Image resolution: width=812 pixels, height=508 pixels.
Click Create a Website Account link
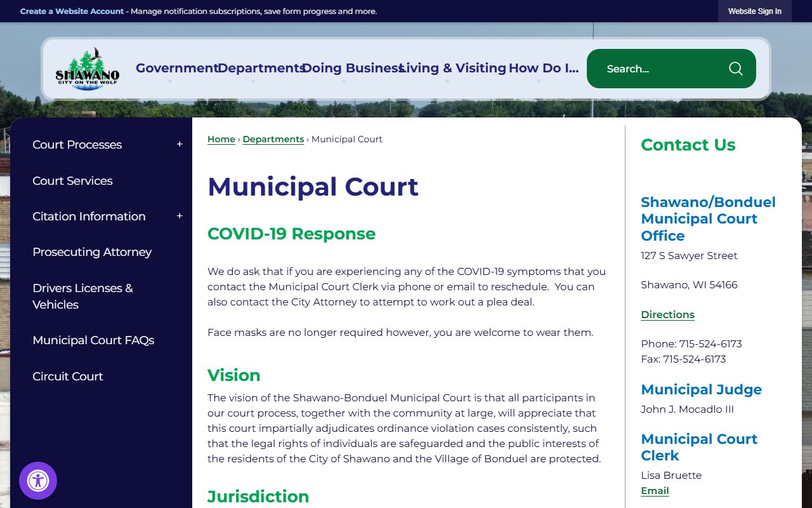[x=72, y=11]
